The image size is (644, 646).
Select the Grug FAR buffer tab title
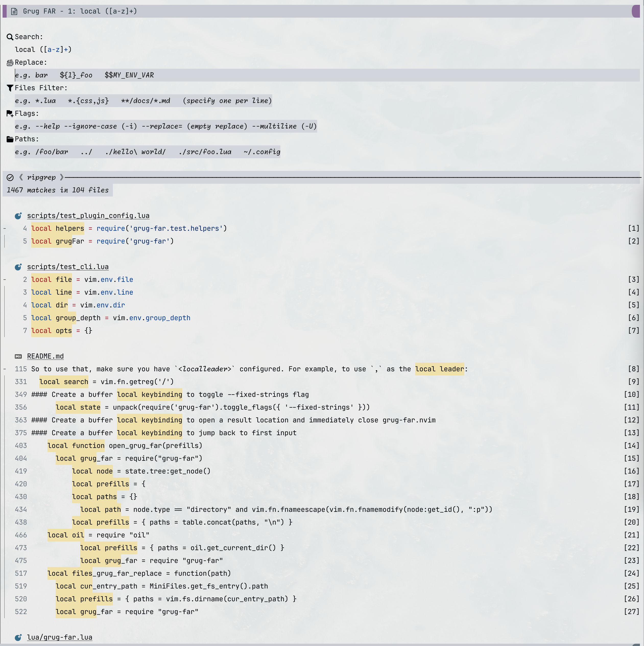[x=80, y=11]
